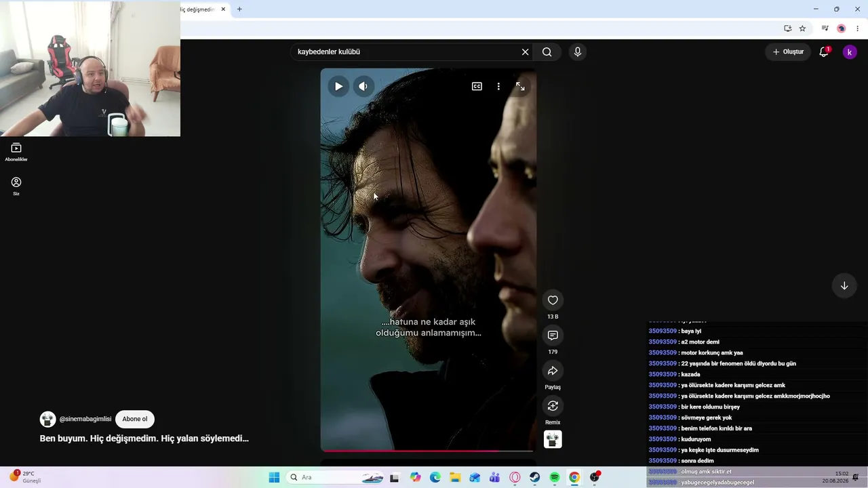Image resolution: width=868 pixels, height=488 pixels.
Task: Like the Short with the heart icon
Action: (553, 300)
